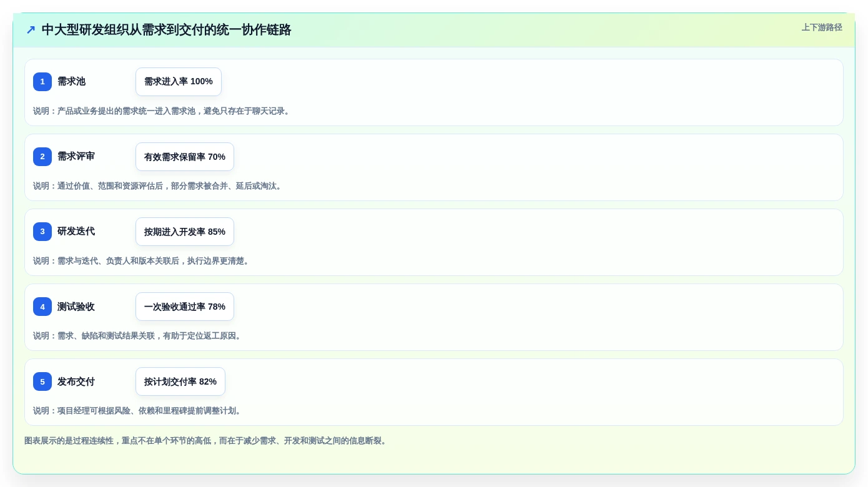
Task: Select the 按计划交付率 82% metric chip
Action: 180,381
